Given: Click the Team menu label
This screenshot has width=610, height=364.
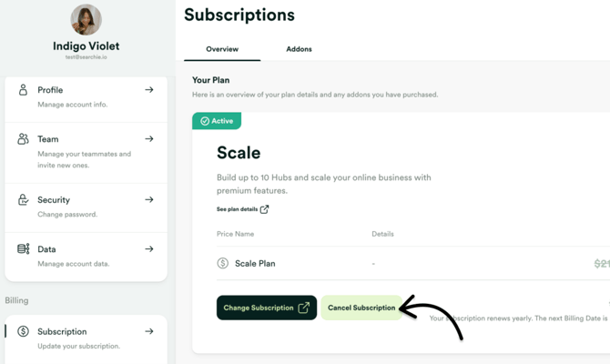Looking at the screenshot, I should [x=48, y=139].
